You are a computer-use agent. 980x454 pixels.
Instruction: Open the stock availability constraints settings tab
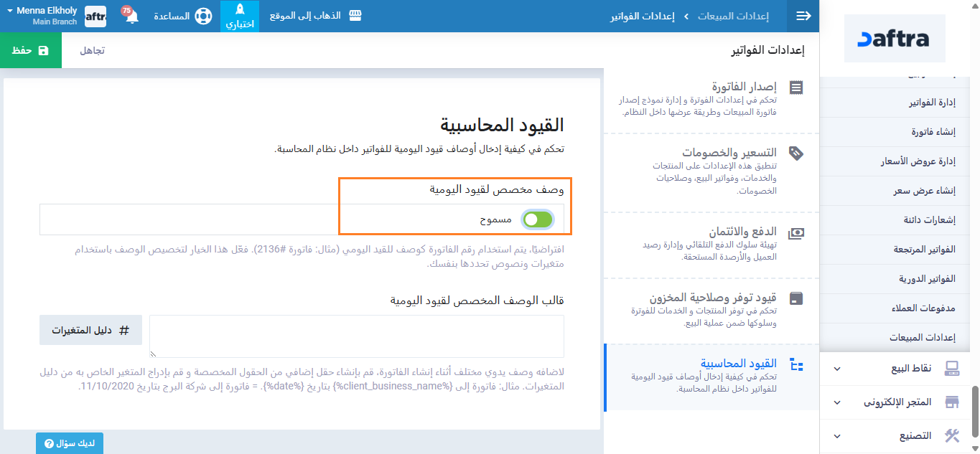click(x=711, y=304)
